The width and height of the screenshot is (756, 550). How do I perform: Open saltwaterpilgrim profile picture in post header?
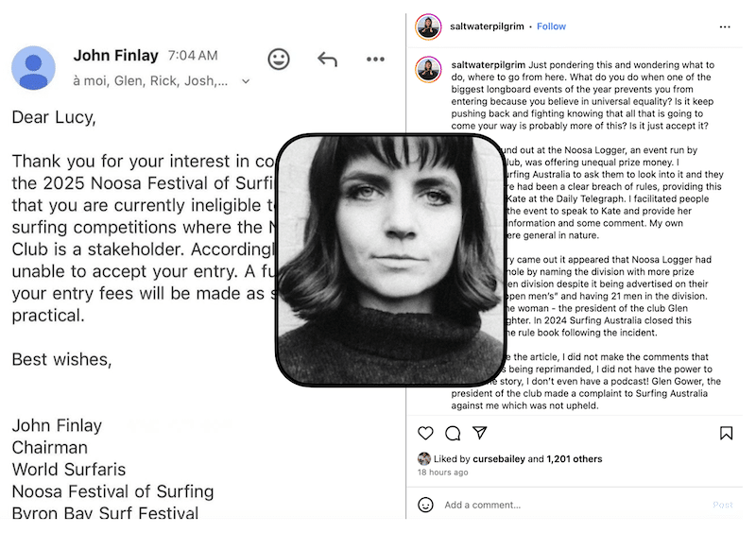click(428, 27)
